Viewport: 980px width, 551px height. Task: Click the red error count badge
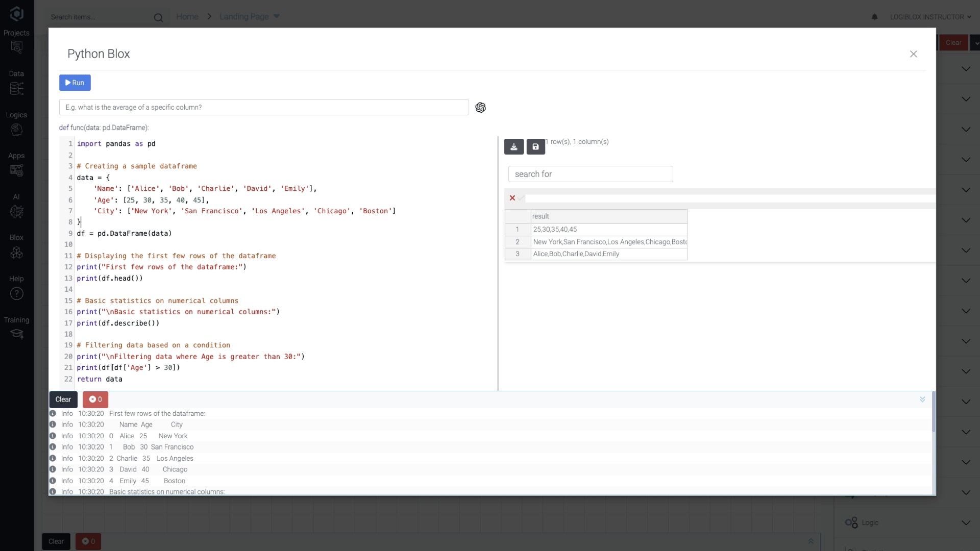[x=95, y=399]
